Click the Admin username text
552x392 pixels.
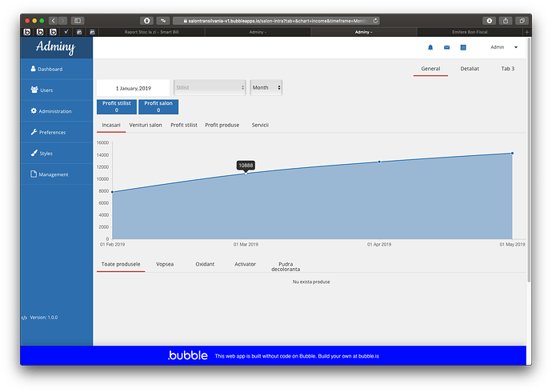pyautogui.click(x=497, y=47)
